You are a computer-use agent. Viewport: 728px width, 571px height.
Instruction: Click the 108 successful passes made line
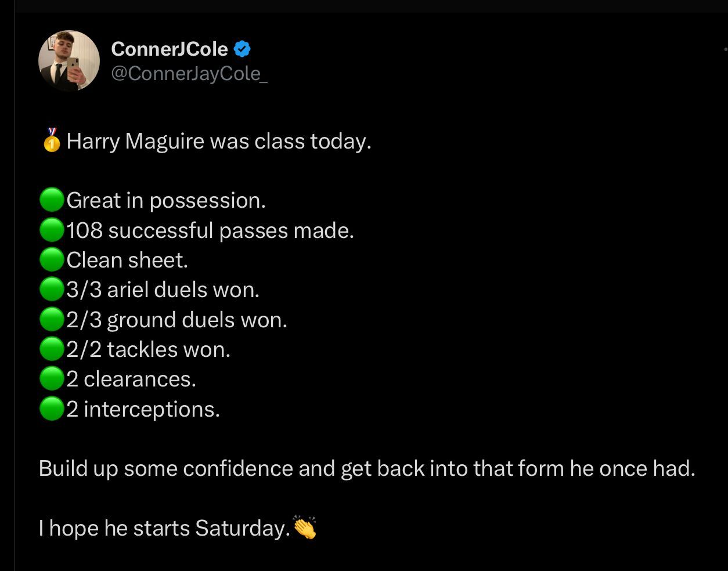[x=210, y=230]
